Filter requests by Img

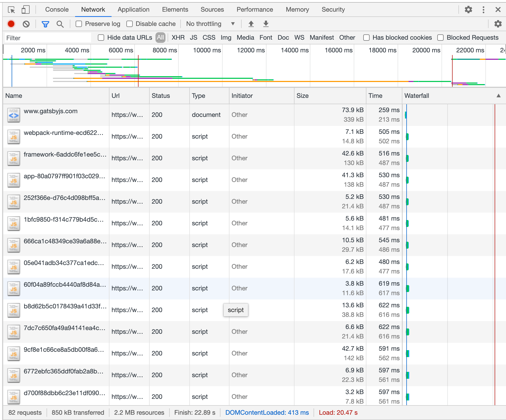pos(226,38)
